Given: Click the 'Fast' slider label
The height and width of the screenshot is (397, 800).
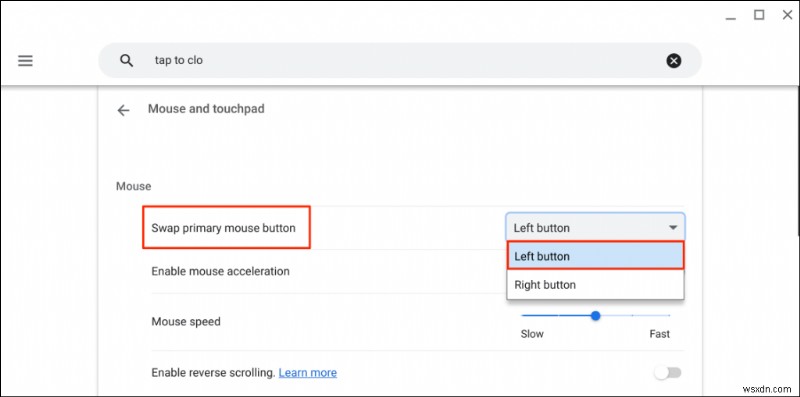Looking at the screenshot, I should (x=659, y=334).
